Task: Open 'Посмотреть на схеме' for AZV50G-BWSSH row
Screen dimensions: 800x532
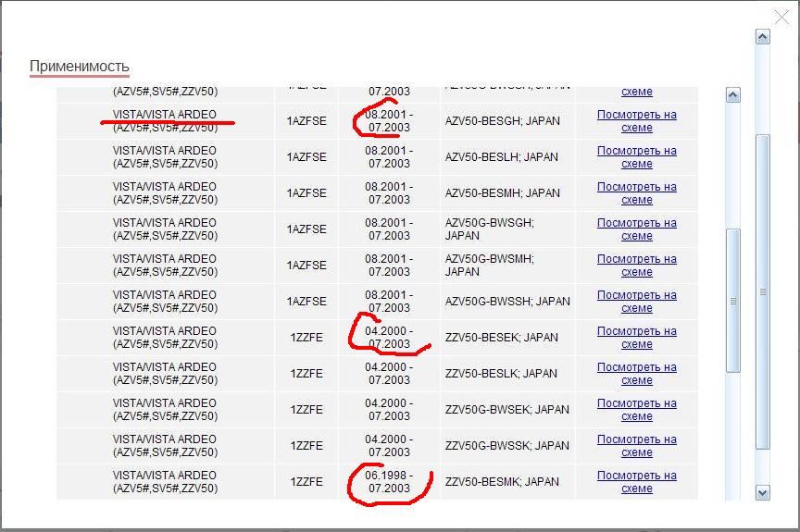Action: click(636, 302)
